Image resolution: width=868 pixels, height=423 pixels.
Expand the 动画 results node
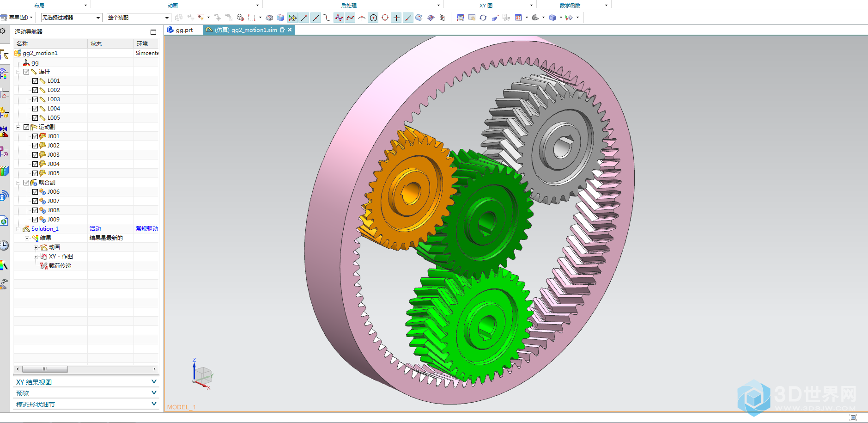click(x=36, y=247)
